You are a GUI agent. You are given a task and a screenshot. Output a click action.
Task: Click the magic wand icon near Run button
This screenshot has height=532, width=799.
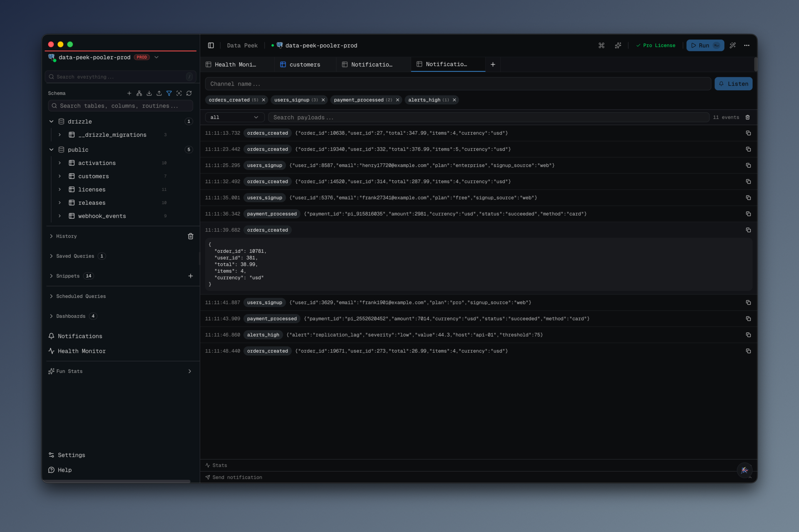pyautogui.click(x=732, y=45)
